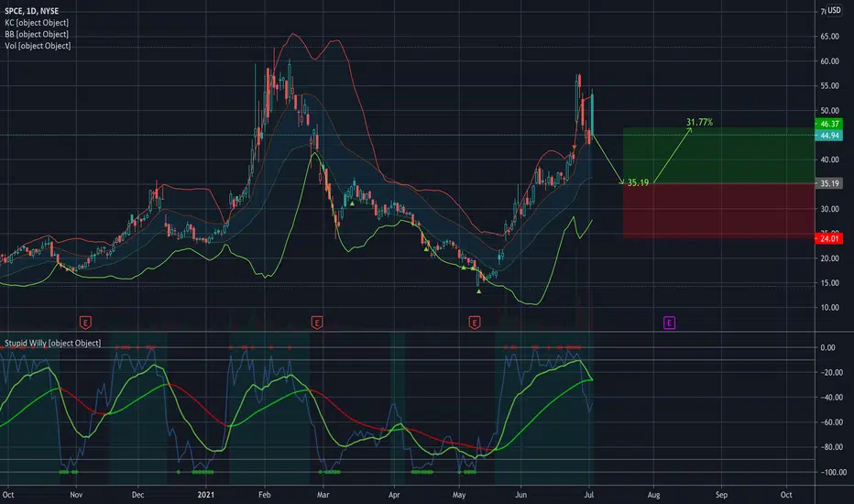
Task: Click the Jul label on the time axis
Action: [589, 495]
